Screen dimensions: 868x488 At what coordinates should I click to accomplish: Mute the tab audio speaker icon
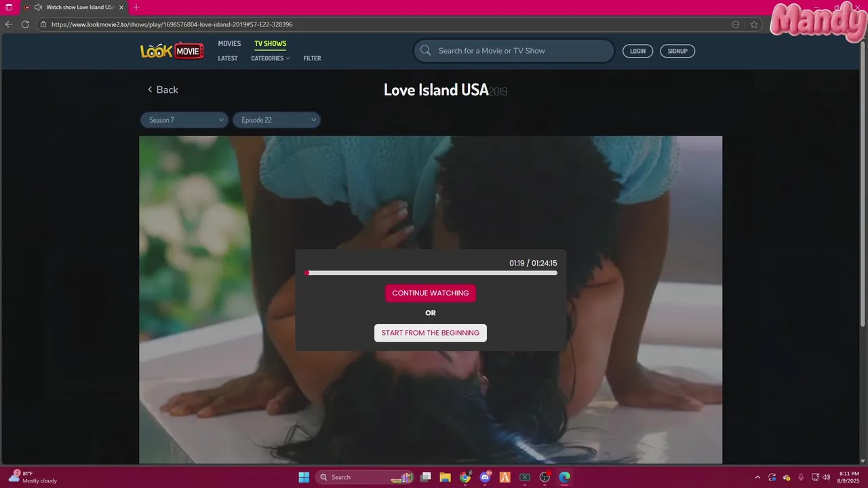(38, 7)
